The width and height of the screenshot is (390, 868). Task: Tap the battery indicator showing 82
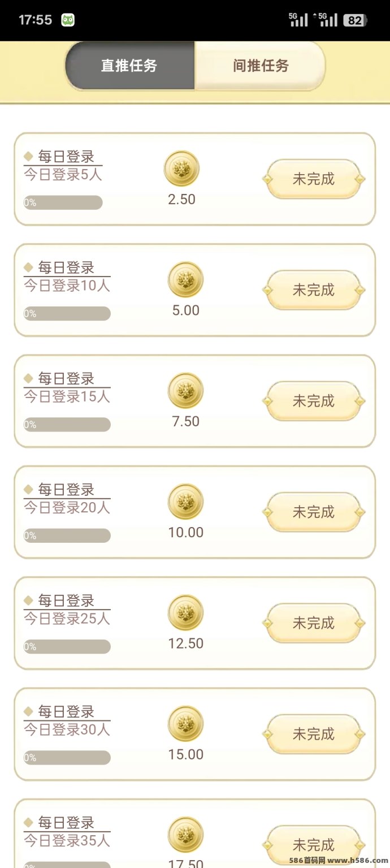pos(355,20)
